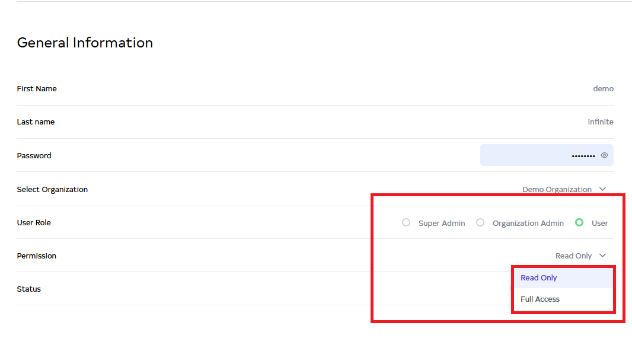Click the First Name value demo

point(603,89)
